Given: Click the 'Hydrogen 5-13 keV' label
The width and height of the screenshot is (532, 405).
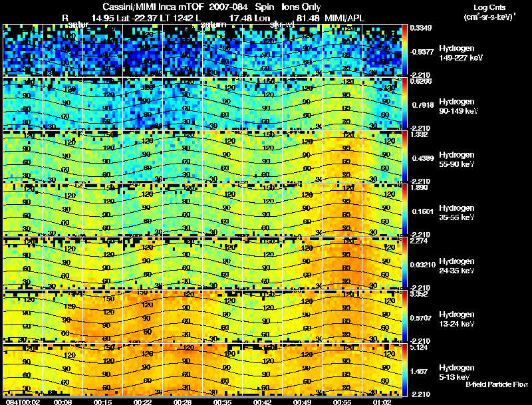Looking at the screenshot, I should (x=457, y=372).
